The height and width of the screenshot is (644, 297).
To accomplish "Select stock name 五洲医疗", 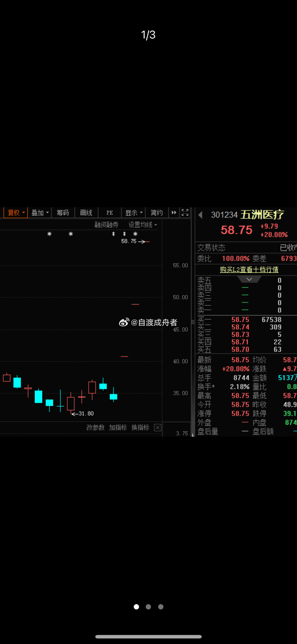I will [262, 215].
